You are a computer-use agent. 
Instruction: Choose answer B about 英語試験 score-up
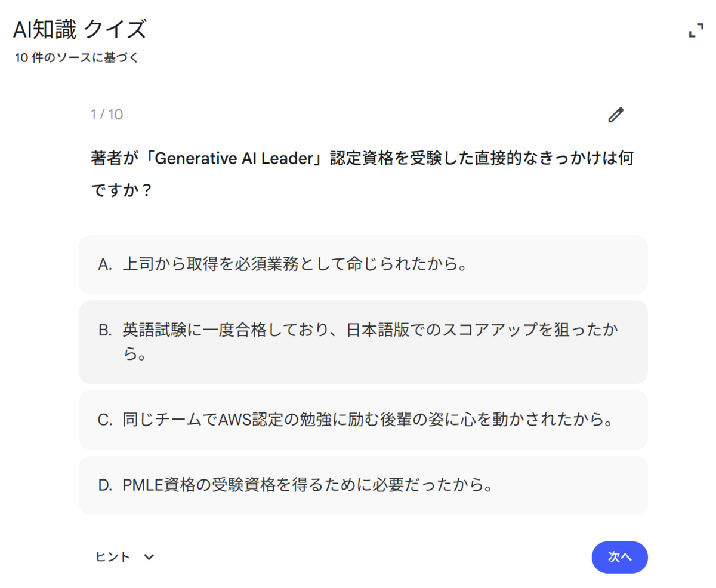pos(363,342)
